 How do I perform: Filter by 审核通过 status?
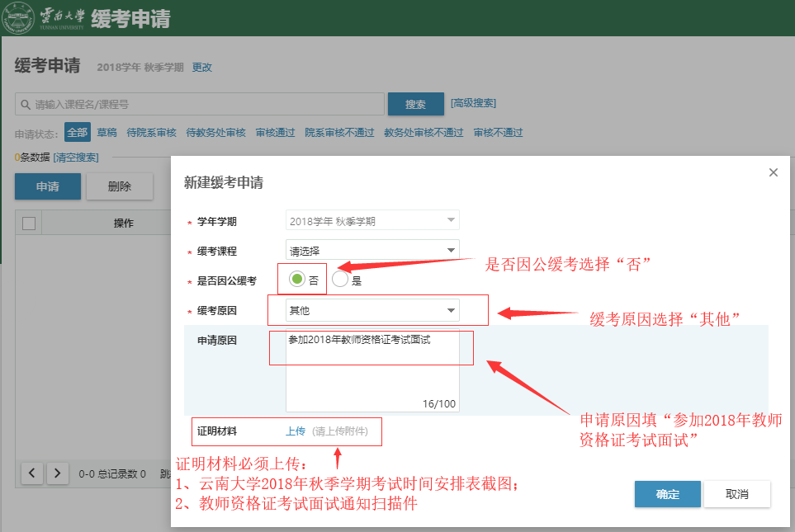[275, 133]
